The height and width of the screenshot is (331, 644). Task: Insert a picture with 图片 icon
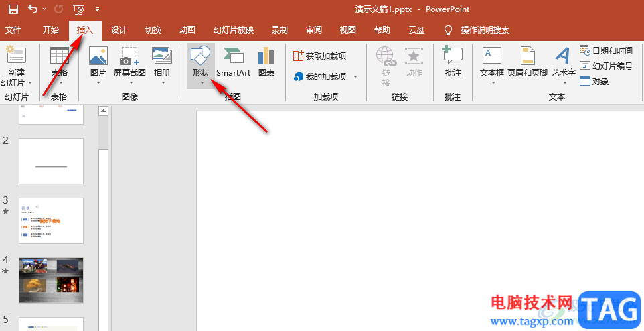pos(98,56)
